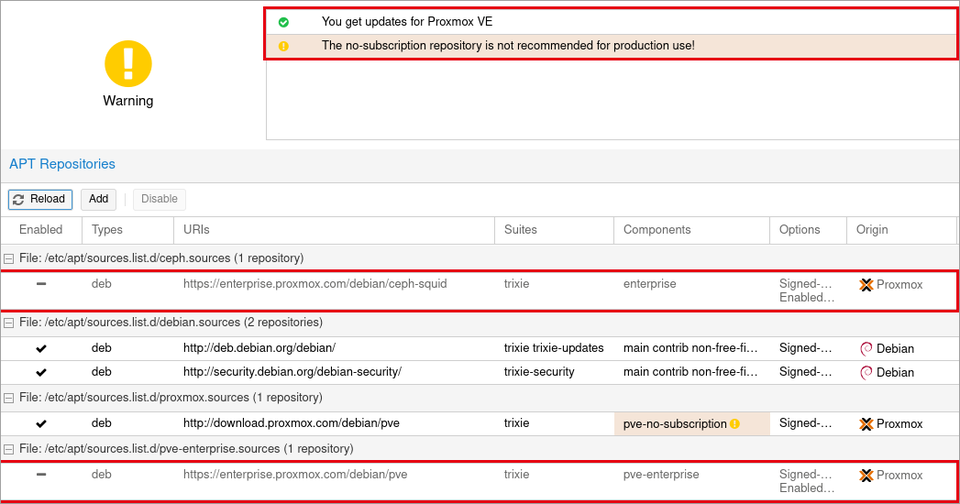
Task: Click the reload arrows icon in Reload button
Action: click(x=19, y=200)
